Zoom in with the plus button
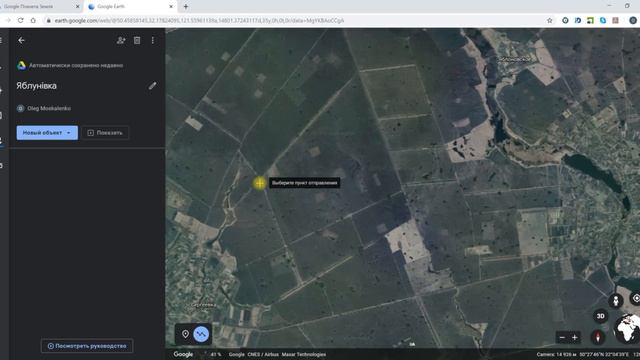 [574, 338]
